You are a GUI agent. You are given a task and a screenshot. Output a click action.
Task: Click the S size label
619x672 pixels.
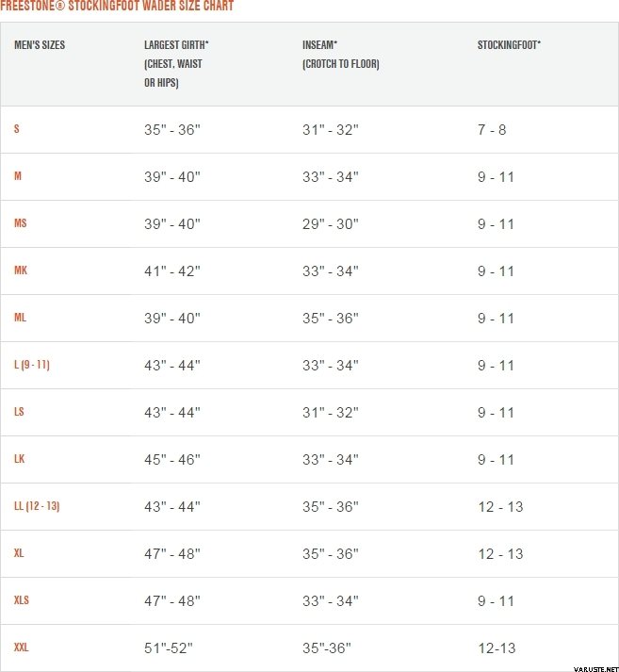tap(17, 129)
